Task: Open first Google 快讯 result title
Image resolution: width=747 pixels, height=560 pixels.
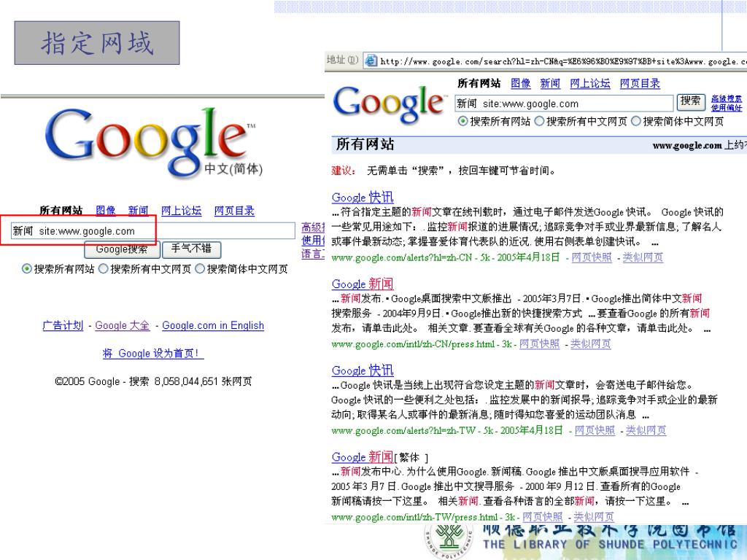Action: pyautogui.click(x=363, y=197)
